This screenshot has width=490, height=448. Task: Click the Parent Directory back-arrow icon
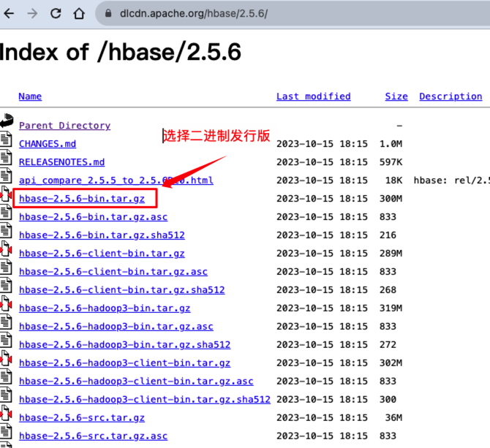[x=7, y=121]
